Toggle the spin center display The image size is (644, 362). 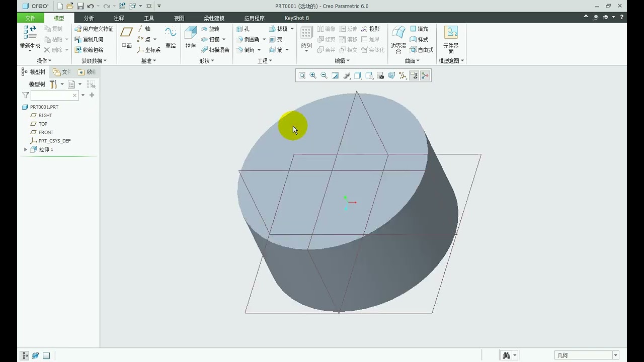pyautogui.click(x=425, y=75)
